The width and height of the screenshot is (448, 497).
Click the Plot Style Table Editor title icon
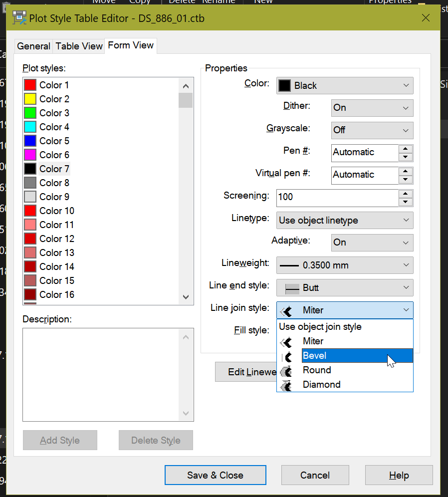click(x=19, y=17)
